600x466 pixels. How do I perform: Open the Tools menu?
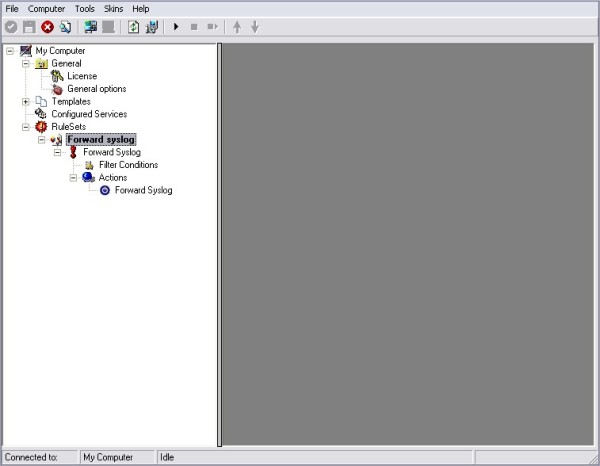[x=85, y=8]
